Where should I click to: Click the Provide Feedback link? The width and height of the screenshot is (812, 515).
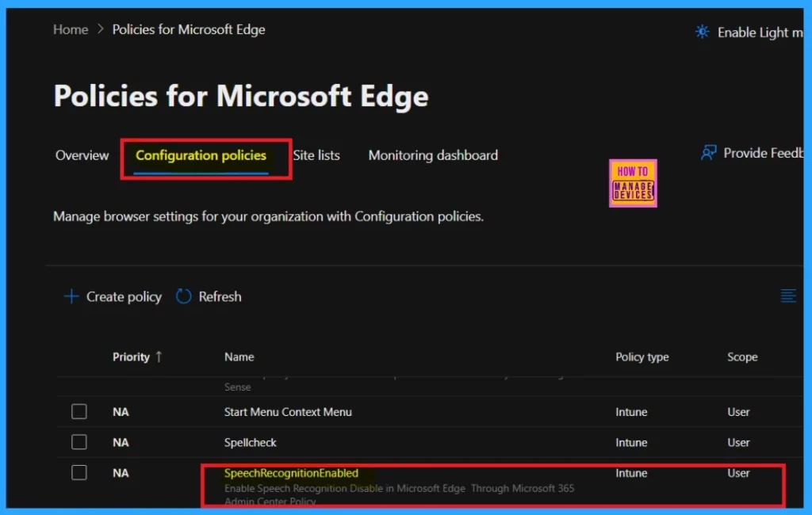tap(764, 153)
